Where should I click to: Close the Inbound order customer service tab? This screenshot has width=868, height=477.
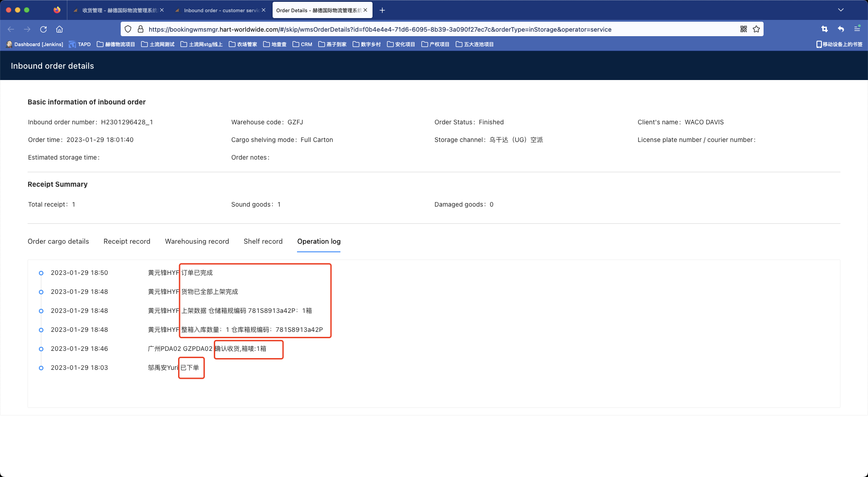(264, 10)
